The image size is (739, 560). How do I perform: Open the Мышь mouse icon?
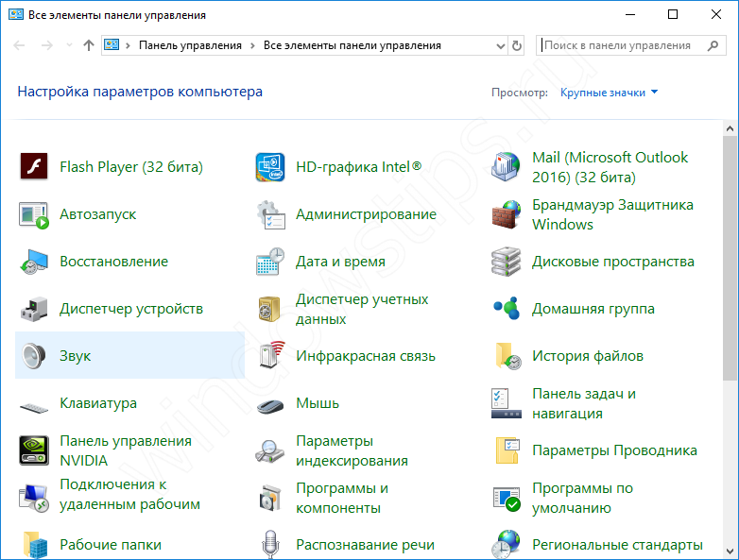270,405
